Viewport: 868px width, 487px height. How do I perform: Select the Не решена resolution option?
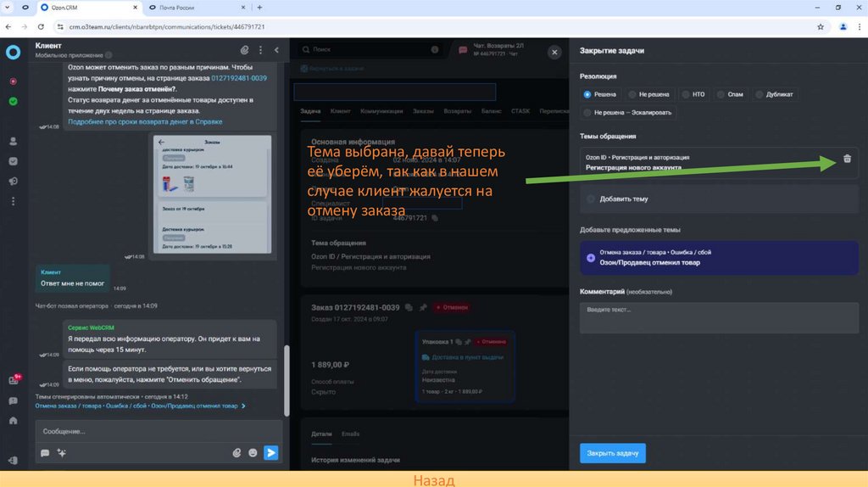pos(648,94)
